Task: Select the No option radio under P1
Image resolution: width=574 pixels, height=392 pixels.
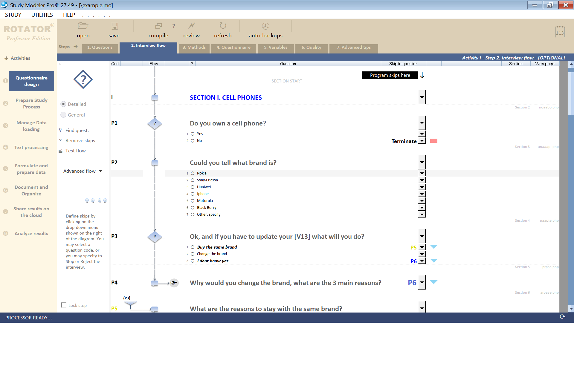Action: pos(193,141)
